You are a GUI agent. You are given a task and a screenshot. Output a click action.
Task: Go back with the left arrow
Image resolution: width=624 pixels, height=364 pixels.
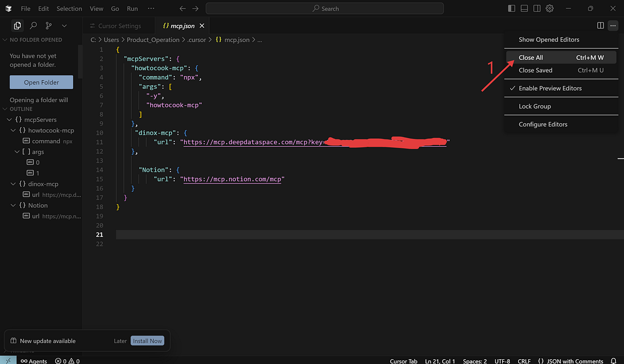pos(182,8)
